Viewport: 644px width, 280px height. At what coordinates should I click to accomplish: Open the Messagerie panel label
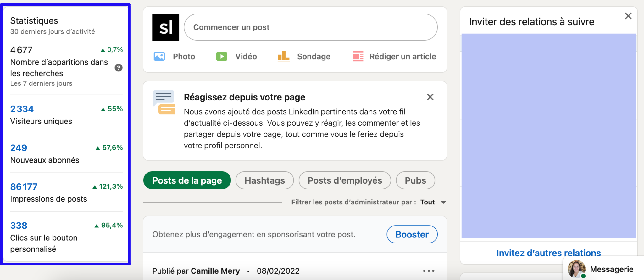click(x=612, y=269)
